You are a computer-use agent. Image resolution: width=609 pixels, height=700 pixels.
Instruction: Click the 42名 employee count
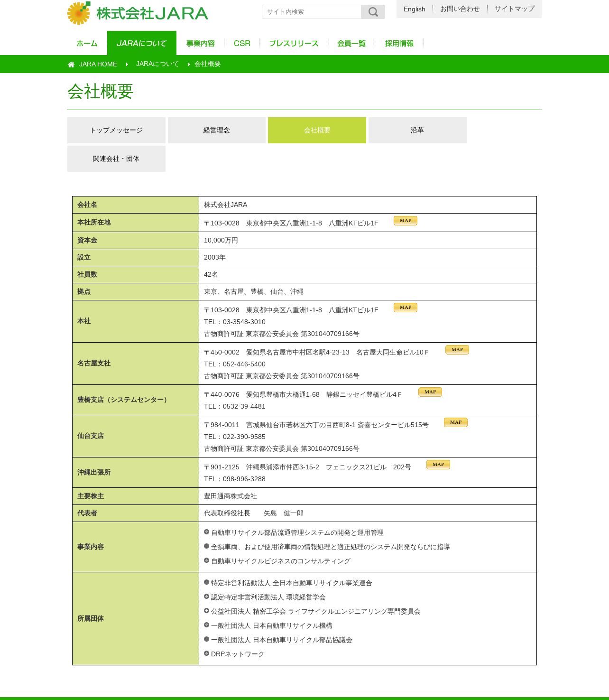pos(211,274)
